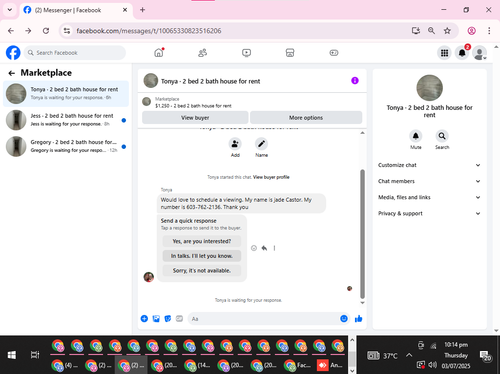
Task: Show hidden system tray icons chevron
Action: pos(409,355)
